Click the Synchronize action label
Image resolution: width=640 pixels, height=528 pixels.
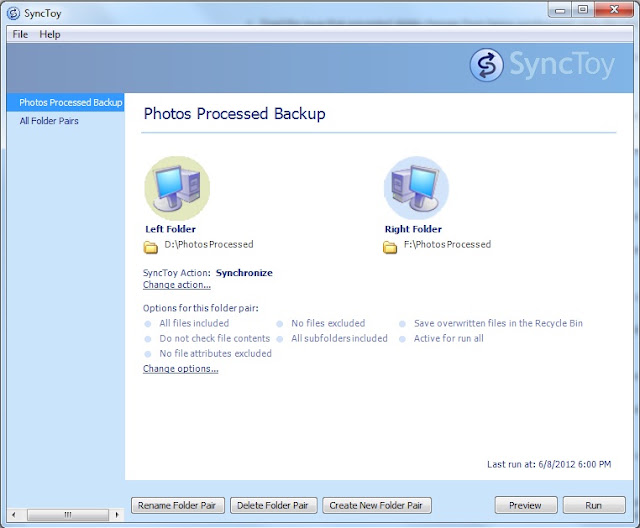[244, 273]
